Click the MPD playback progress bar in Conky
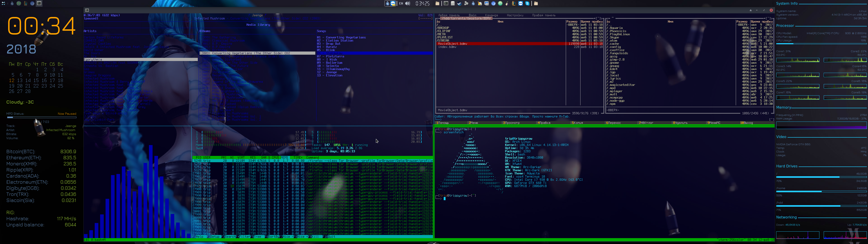Image resolution: width=868 pixels, height=244 pixels. 41,118
